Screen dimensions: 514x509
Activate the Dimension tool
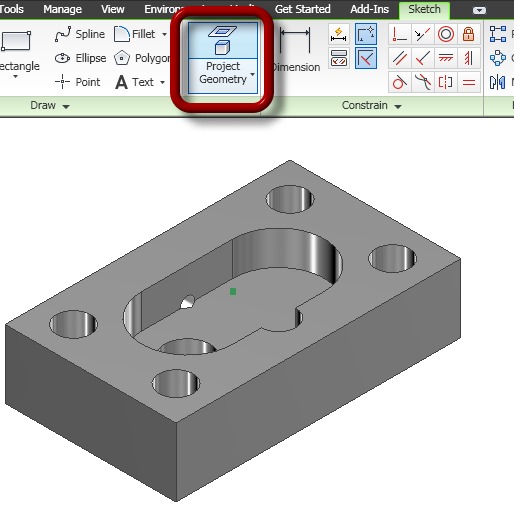click(x=295, y=49)
